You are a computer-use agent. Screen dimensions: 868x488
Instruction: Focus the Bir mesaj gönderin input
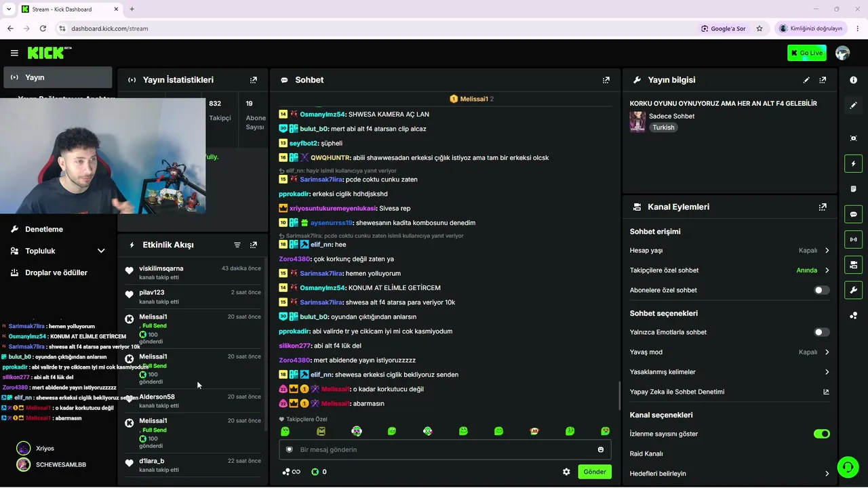446,449
